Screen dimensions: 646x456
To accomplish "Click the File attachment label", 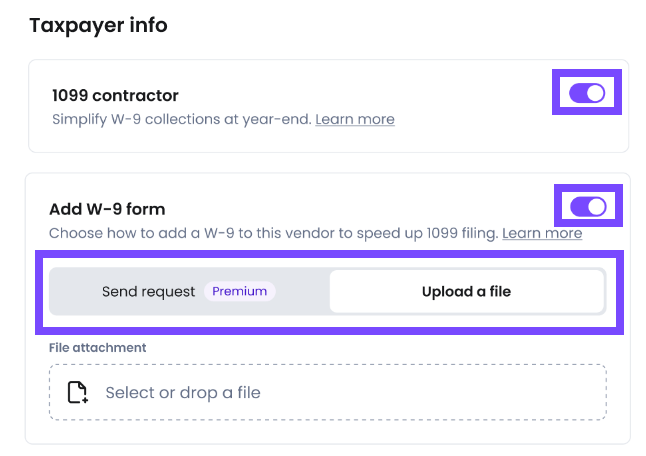I will coord(97,348).
